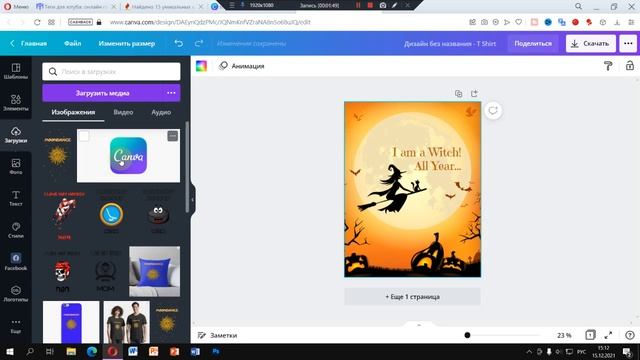The image size is (640, 360).
Task: Collapse the side panel with arrow handle
Action: tap(193, 200)
